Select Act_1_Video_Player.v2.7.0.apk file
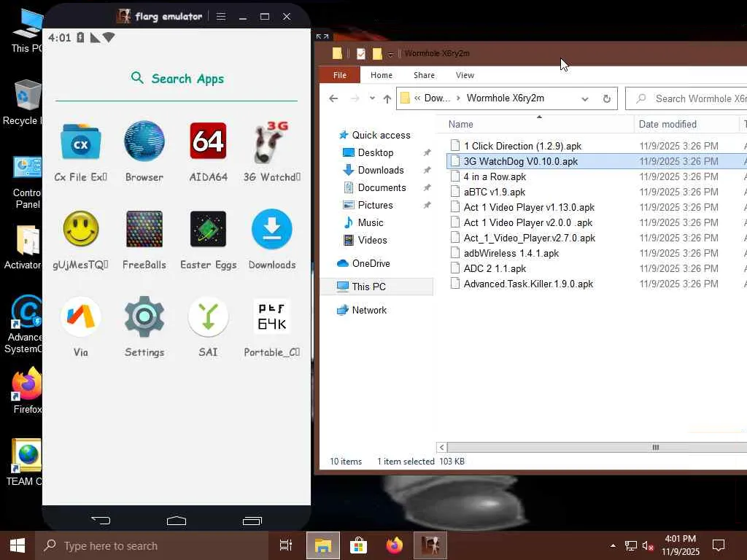This screenshot has height=560, width=747. click(x=530, y=238)
